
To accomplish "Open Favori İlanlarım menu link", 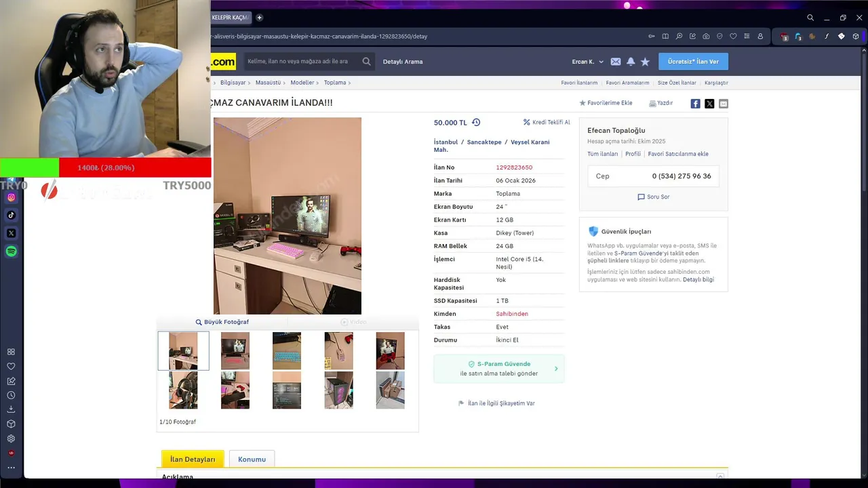I will [579, 83].
